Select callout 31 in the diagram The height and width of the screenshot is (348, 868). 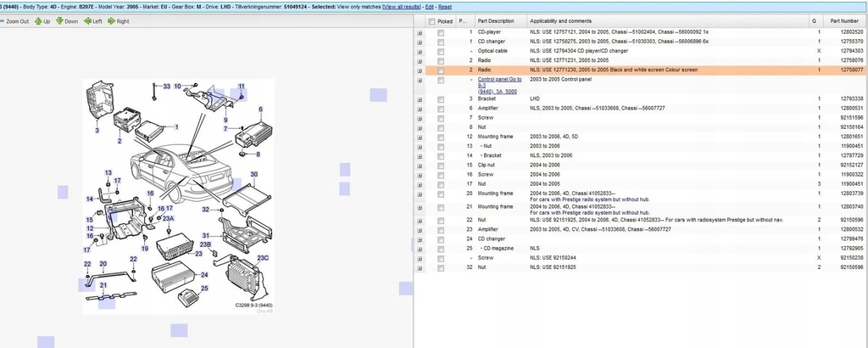205,235
